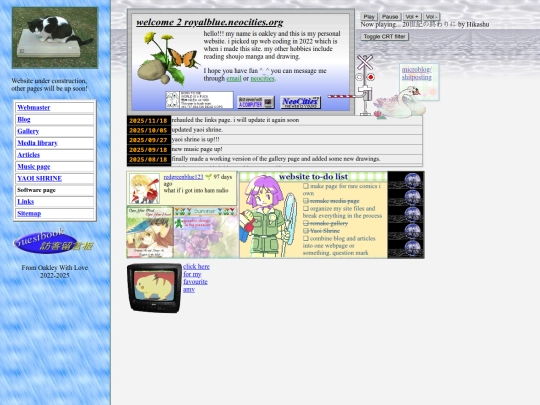This screenshot has height=405, width=540.
Task: Click the NeoCities web badge
Action: 301,102
